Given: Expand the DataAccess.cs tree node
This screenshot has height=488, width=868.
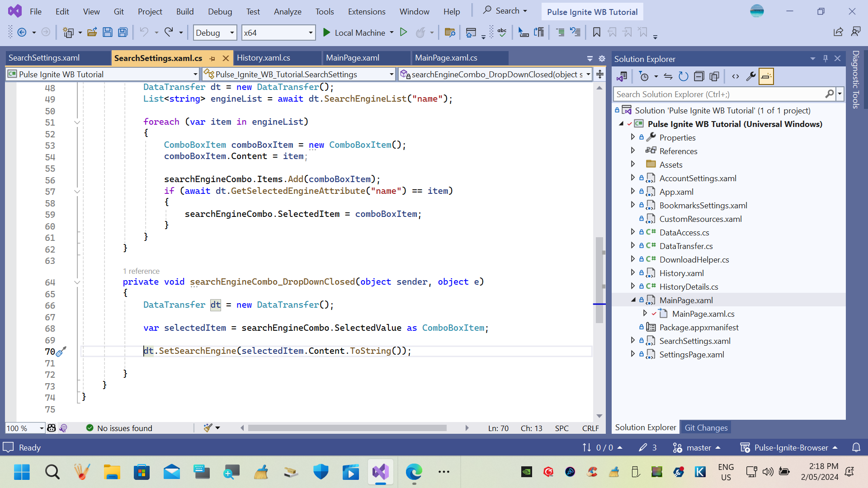Looking at the screenshot, I should click(633, 232).
